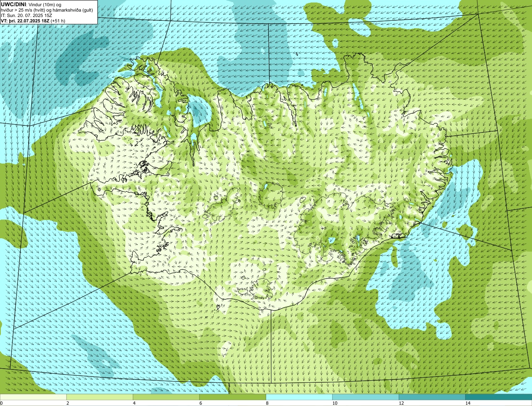532x406 pixels.
Task: Click the pale yellow 0–2 color scale segment
Action: 33,397
